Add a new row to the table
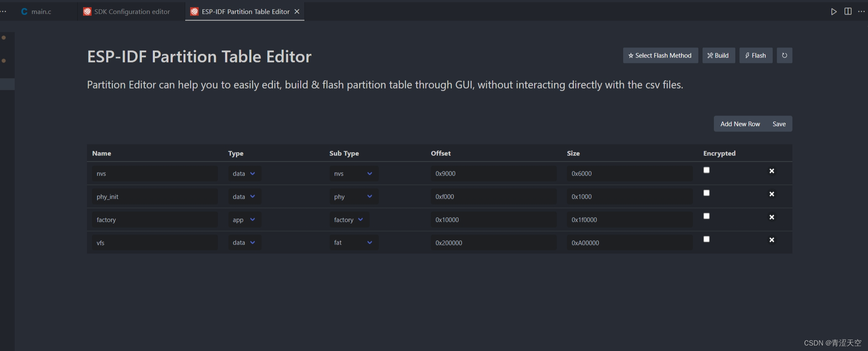868x351 pixels. pos(740,124)
